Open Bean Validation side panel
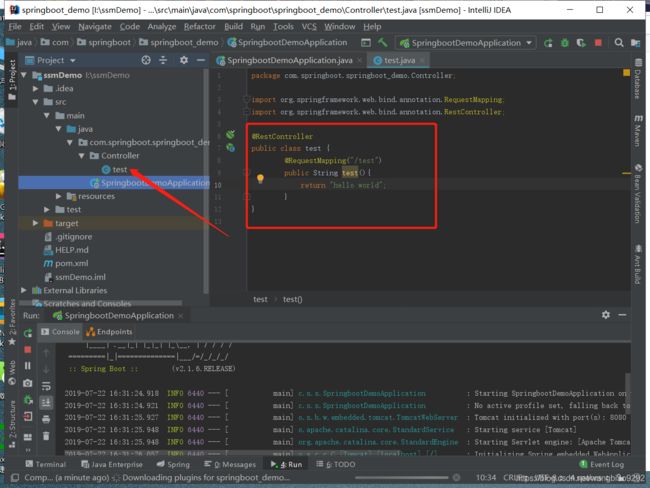This screenshot has height=488, width=650. pos(638,194)
